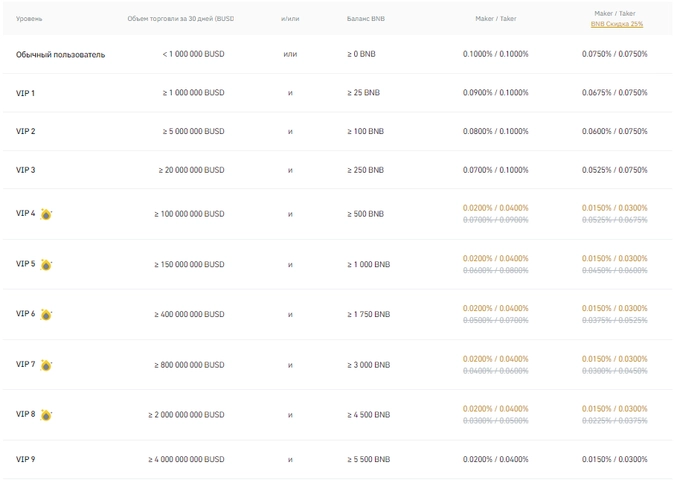Click the '≥ 3 000 BNB' balance cell
Viewport: 674px width, 480px height.
[x=368, y=365]
